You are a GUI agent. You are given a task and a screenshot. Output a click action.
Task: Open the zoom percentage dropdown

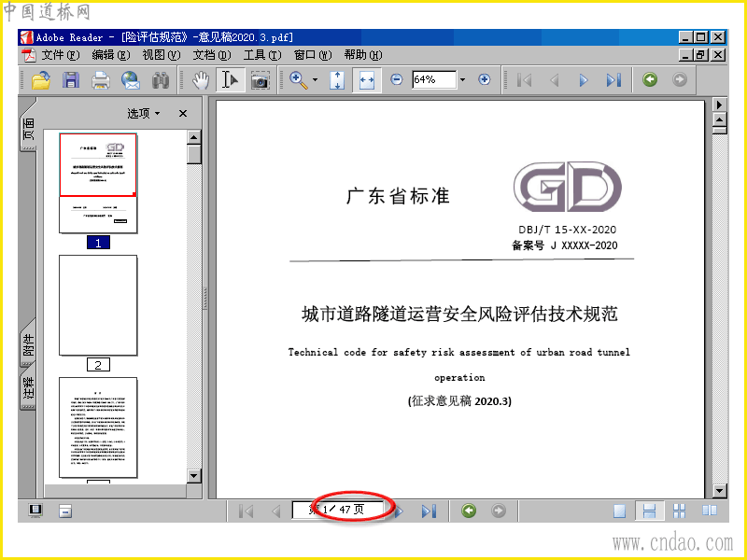click(462, 79)
